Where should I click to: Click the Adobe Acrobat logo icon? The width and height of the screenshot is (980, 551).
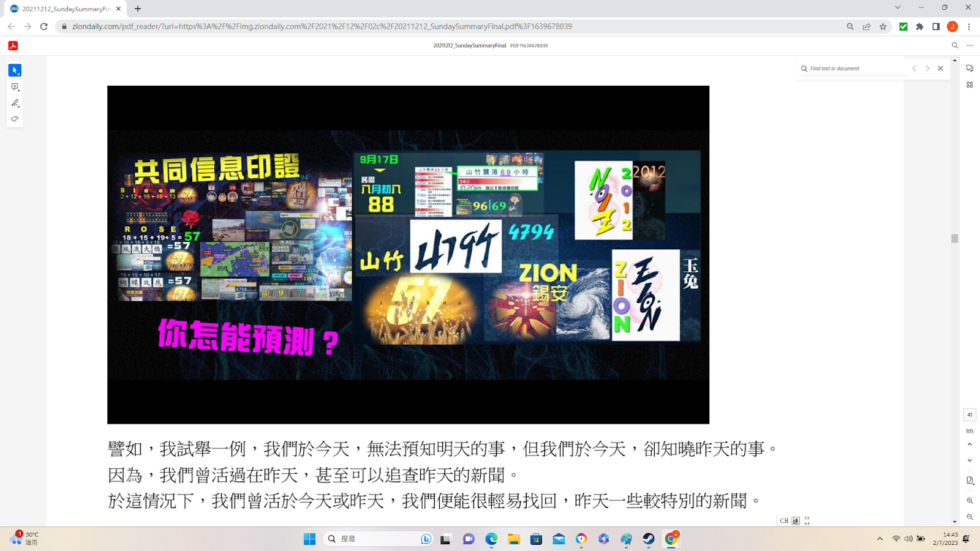13,45
